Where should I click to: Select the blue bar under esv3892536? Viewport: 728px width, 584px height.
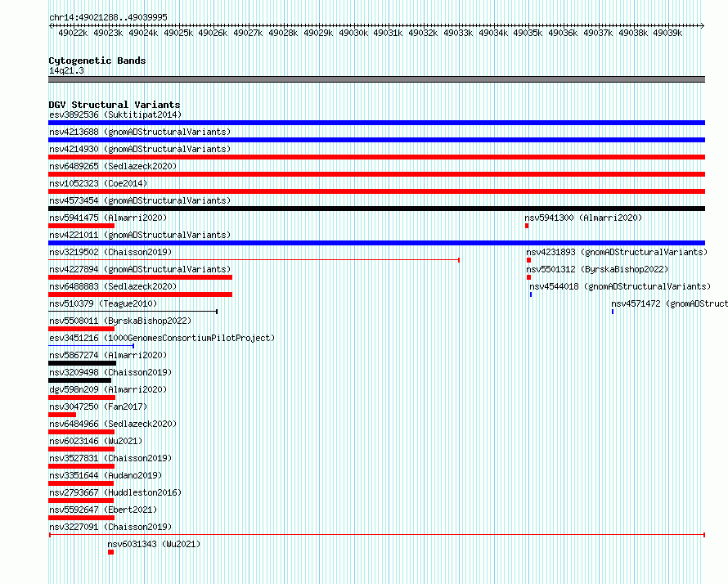point(376,123)
